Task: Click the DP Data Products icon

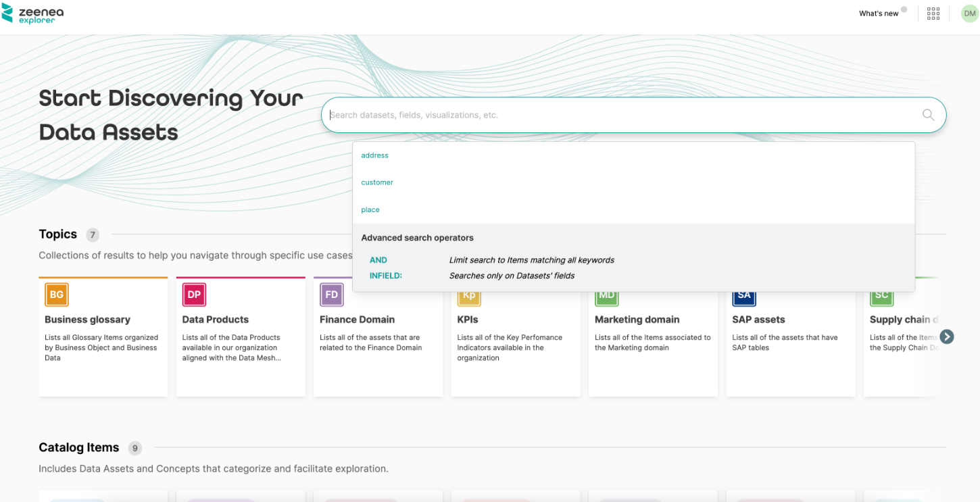Action: [194, 295]
